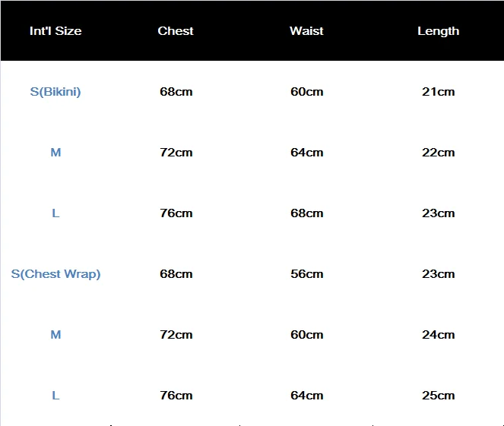Click the 24cm length cell
Image resolution: width=504 pixels, height=426 pixels.
point(438,335)
